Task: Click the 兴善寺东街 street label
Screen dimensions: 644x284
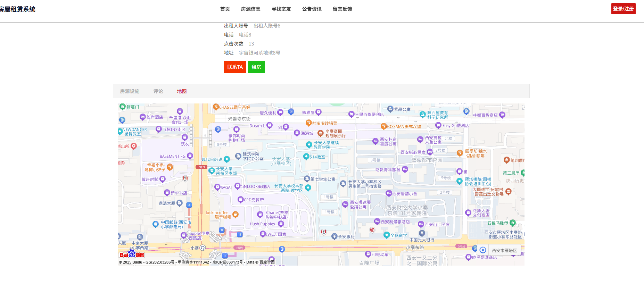Action: 239,119
